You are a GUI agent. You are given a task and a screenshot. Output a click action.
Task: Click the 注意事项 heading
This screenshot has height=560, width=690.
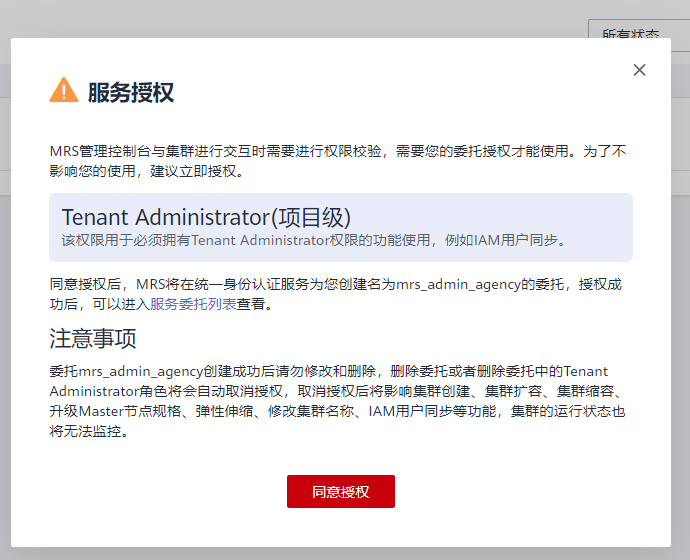(93, 337)
